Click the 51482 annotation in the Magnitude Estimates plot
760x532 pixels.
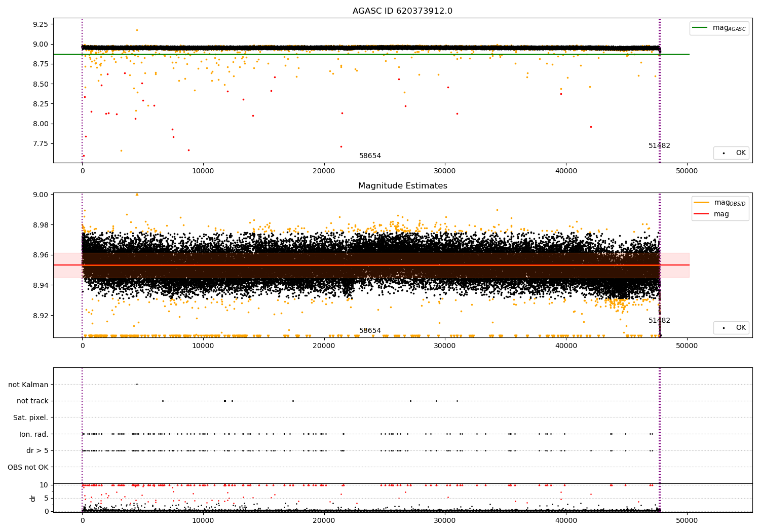pos(659,320)
